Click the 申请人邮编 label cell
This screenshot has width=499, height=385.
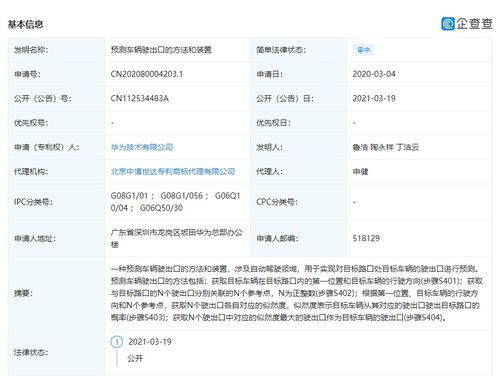pos(298,238)
